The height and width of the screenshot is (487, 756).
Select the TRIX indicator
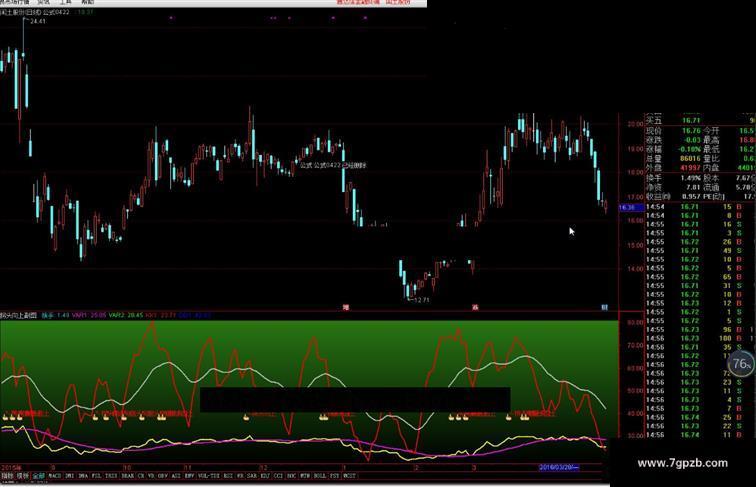click(x=111, y=476)
